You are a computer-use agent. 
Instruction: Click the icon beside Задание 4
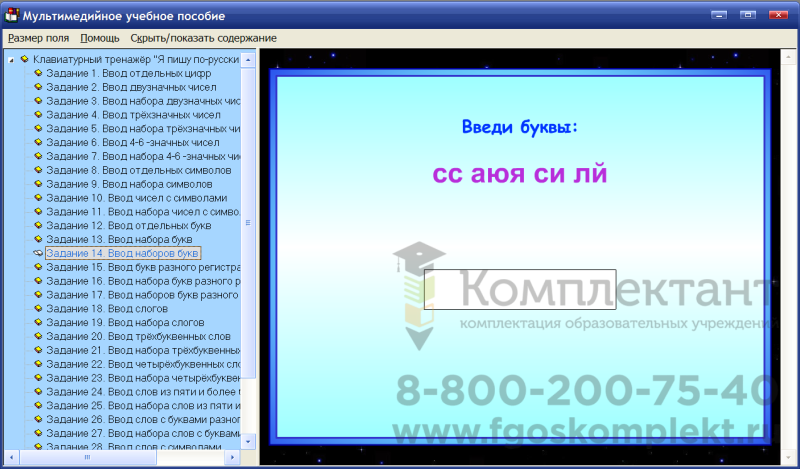[38, 114]
